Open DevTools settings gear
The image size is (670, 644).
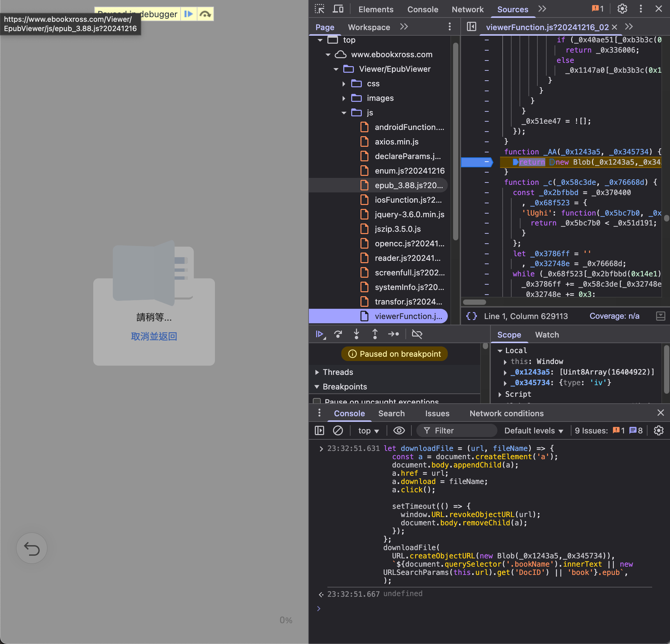[x=622, y=9]
